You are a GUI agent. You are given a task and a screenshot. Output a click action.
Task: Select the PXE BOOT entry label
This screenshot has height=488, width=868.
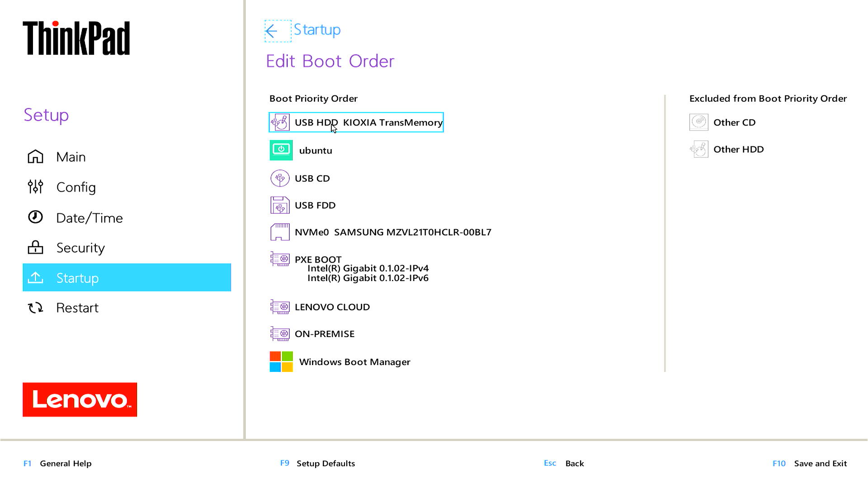pyautogui.click(x=318, y=259)
